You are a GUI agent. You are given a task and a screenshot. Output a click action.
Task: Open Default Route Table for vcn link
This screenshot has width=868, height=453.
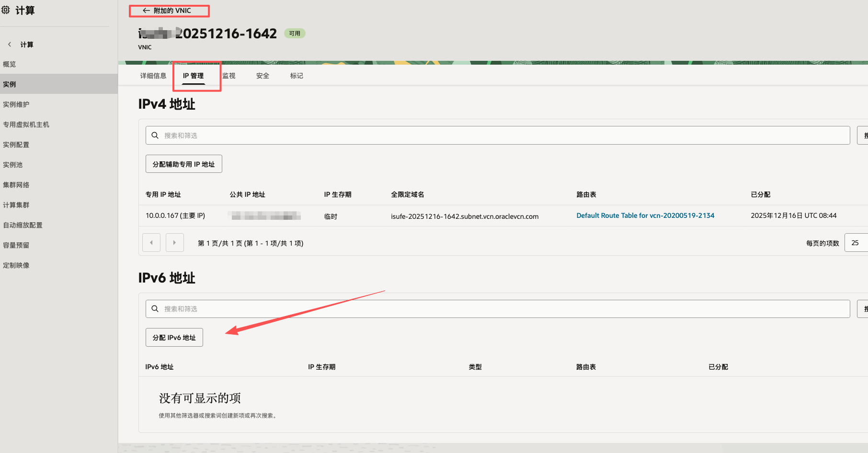pyautogui.click(x=645, y=215)
